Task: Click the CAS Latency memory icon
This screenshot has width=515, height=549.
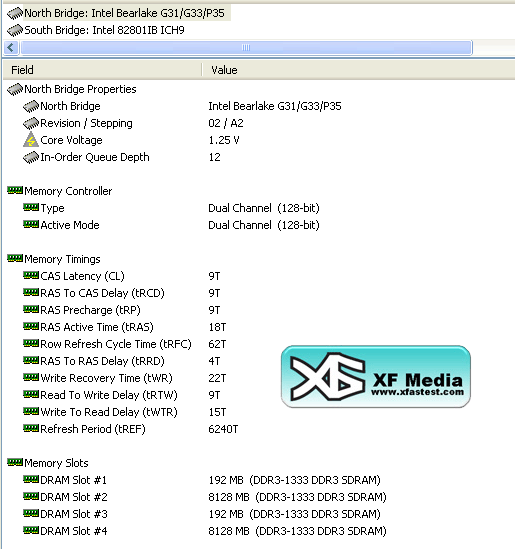Action: pos(31,276)
